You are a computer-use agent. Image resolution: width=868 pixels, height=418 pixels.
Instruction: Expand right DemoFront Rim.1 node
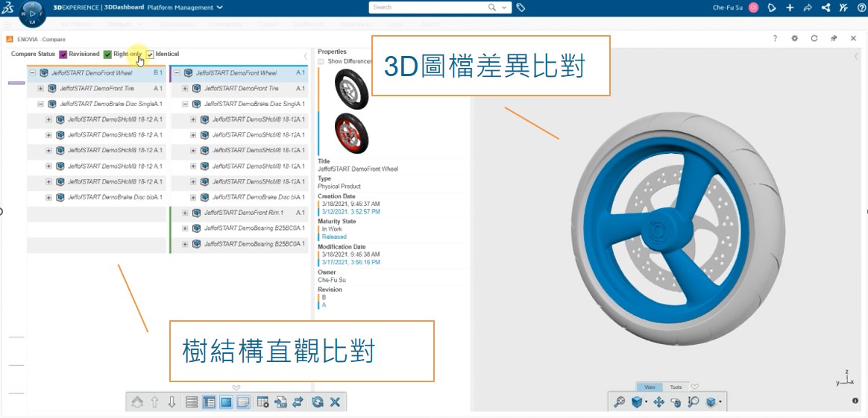click(x=185, y=212)
